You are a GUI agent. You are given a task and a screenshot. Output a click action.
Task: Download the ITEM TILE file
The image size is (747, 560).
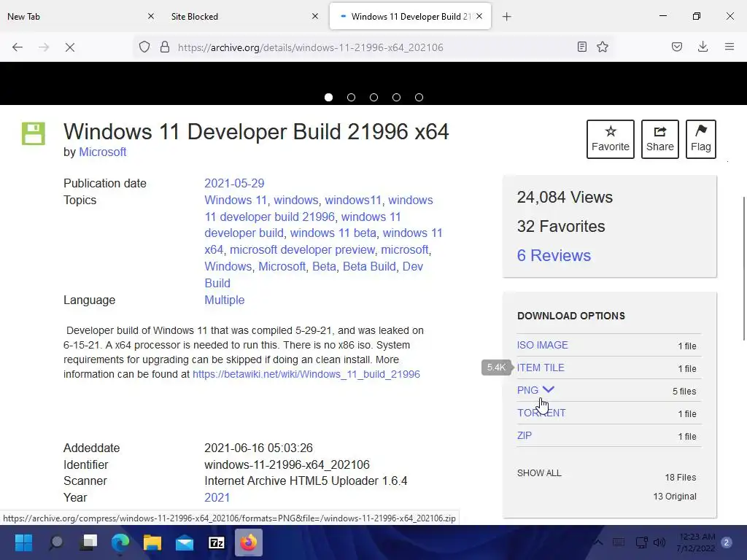pyautogui.click(x=541, y=367)
